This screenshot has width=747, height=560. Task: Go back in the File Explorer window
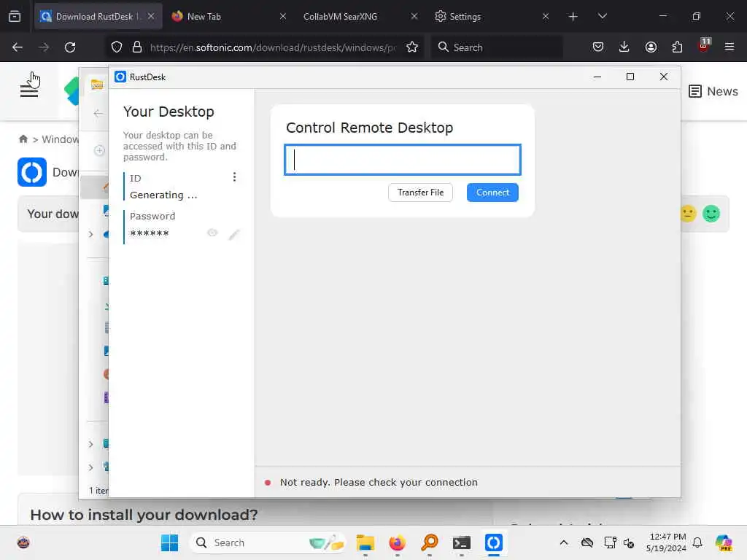point(98,113)
